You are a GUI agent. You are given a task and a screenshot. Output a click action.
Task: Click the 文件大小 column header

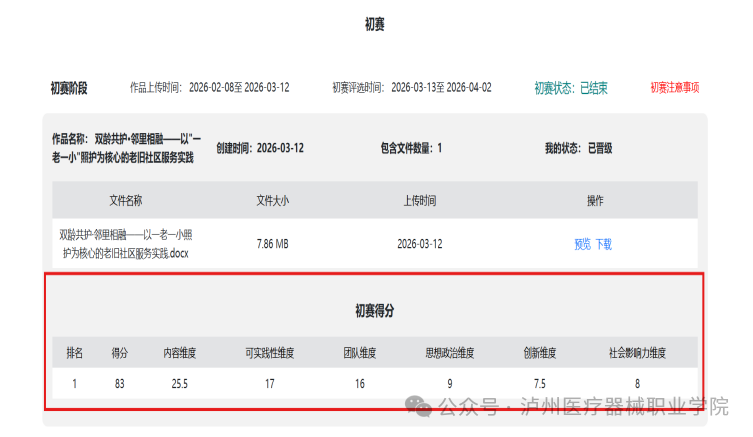pos(272,200)
